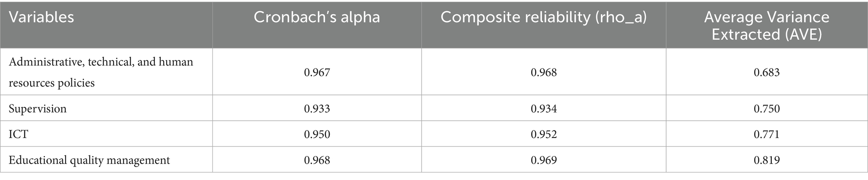The height and width of the screenshot is (180, 868).
Task: Click the Cronbach's alpha column header
Action: tap(317, 18)
